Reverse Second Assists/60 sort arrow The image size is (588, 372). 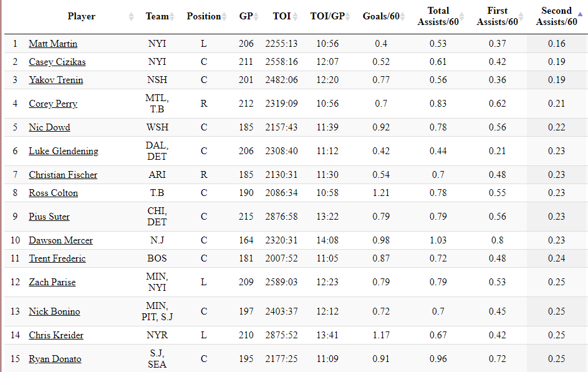coord(580,14)
